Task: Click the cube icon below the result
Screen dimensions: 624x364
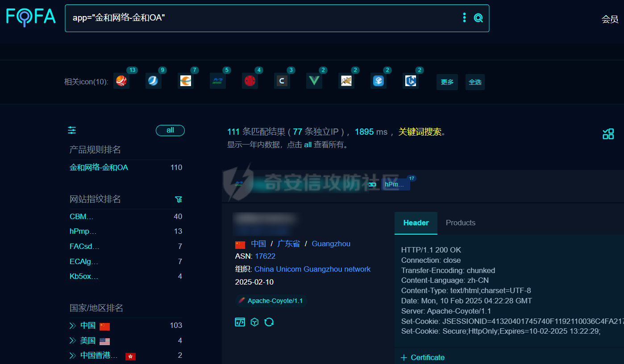Action: pos(254,322)
